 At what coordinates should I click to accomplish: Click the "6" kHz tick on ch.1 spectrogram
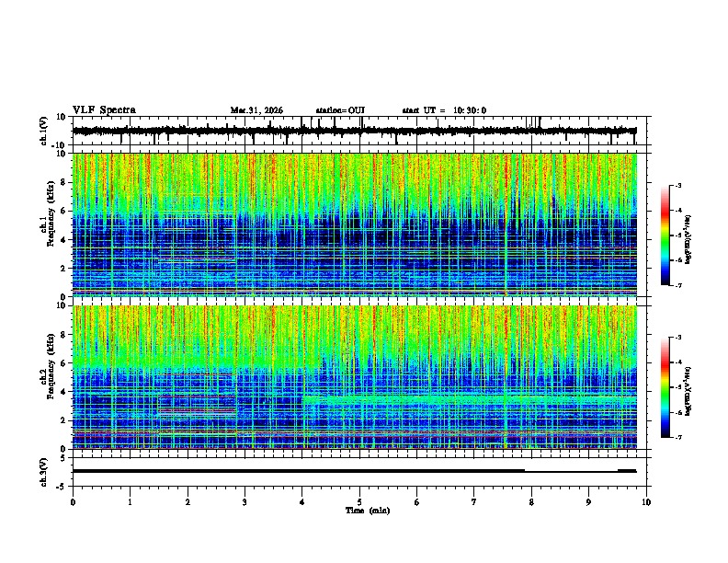(x=64, y=212)
